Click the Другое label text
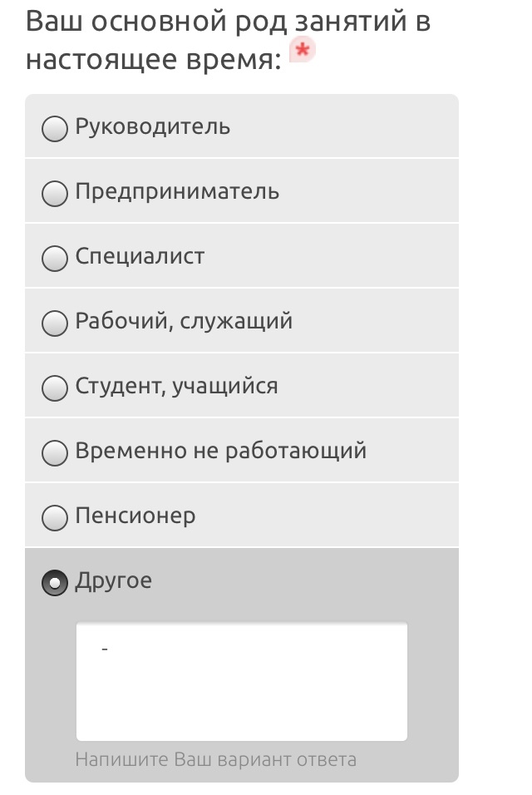This screenshot has width=532, height=795. click(114, 581)
